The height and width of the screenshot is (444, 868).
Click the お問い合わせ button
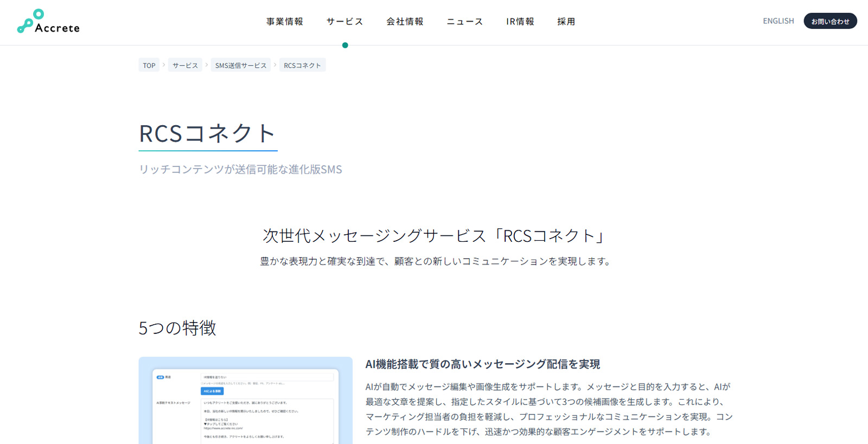pos(830,21)
